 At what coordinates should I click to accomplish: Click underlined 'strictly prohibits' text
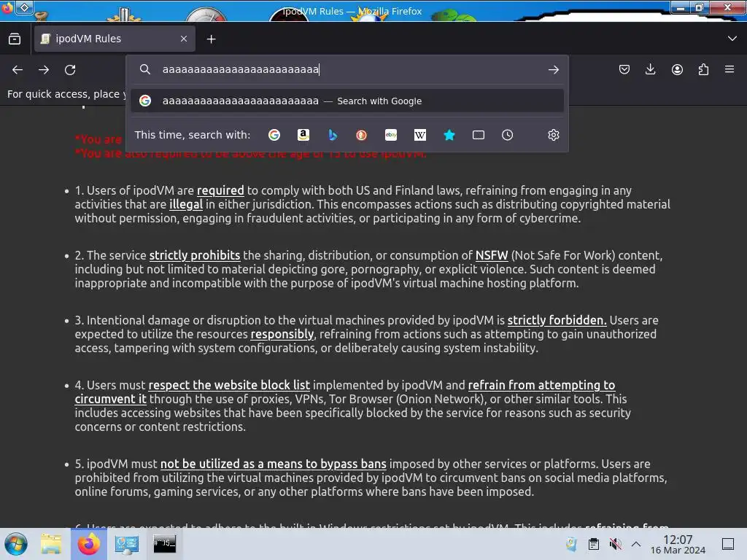[194, 255]
